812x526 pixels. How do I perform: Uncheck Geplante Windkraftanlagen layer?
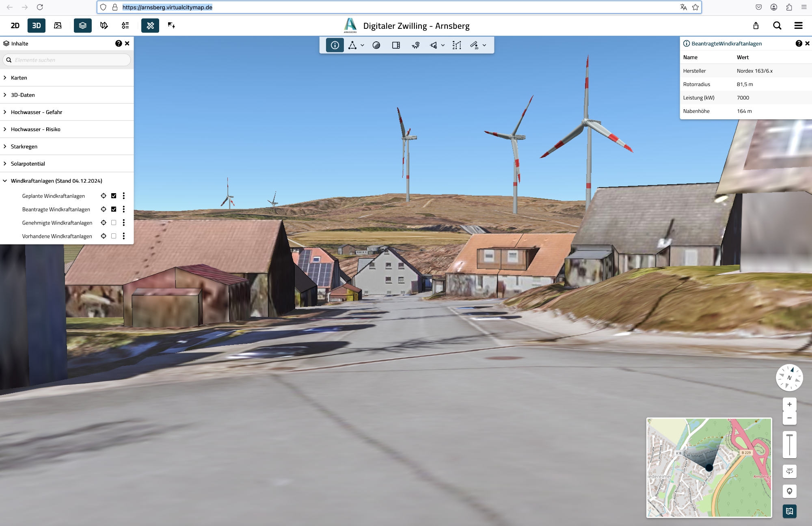(114, 196)
